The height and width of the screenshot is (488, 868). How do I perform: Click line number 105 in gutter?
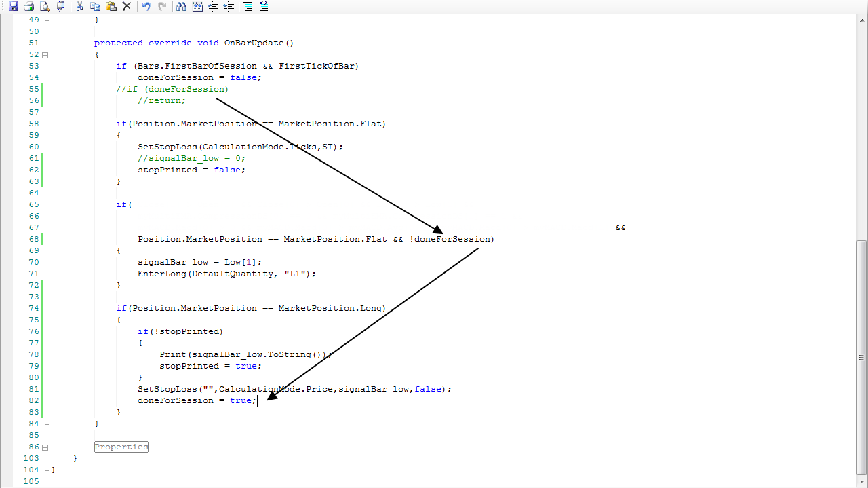point(31,481)
